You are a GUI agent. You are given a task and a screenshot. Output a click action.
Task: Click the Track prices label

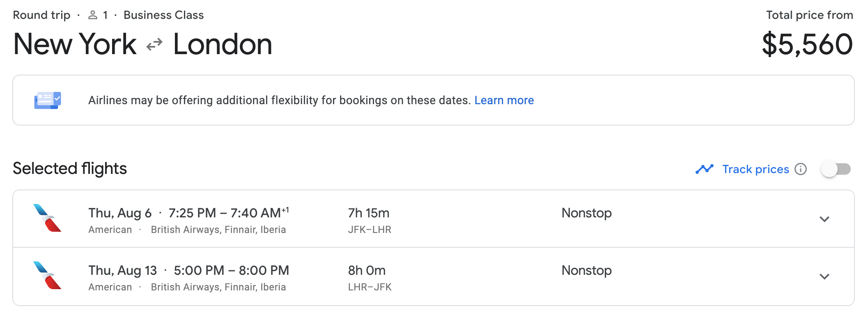click(x=755, y=169)
